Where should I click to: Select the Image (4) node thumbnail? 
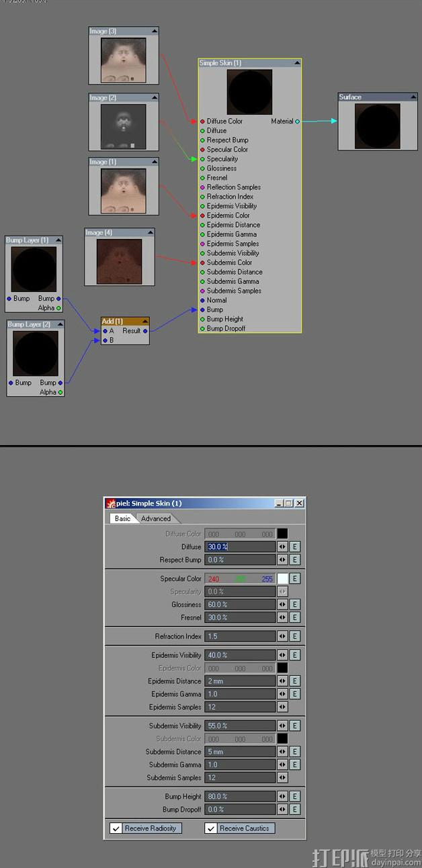(120, 260)
